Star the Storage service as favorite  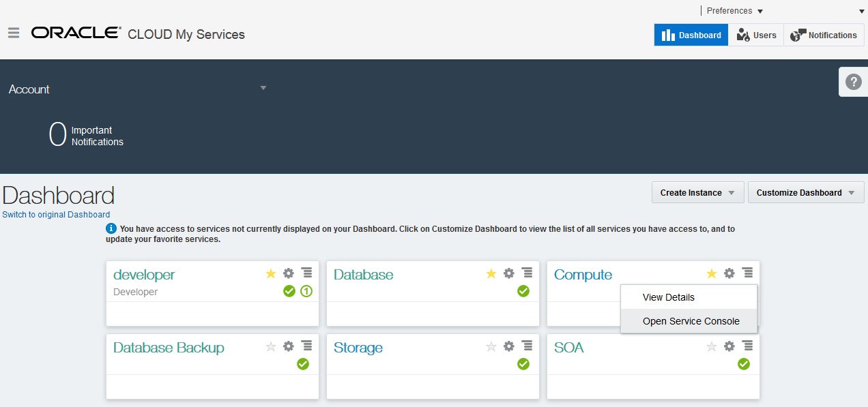[491, 346]
